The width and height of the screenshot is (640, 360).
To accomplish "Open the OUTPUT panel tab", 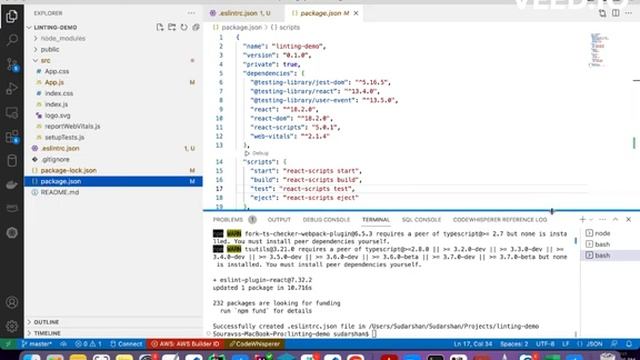I will click(279, 220).
